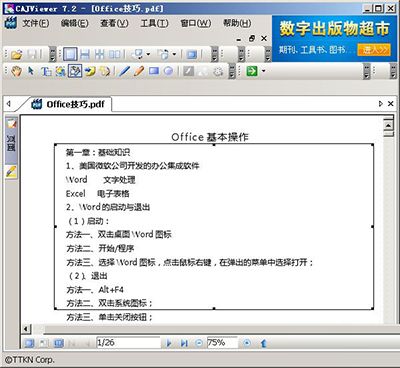Viewport: 400px width, 368px height.
Task: Choose the fit page layout icon
Action: pyautogui.click(x=99, y=54)
